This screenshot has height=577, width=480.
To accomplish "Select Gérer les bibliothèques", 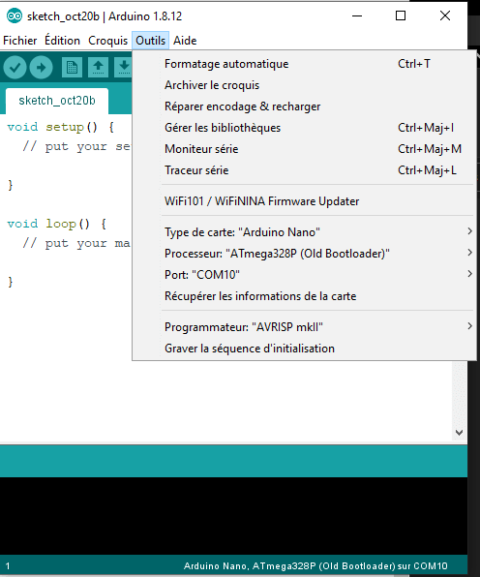I will tap(304, 128).
